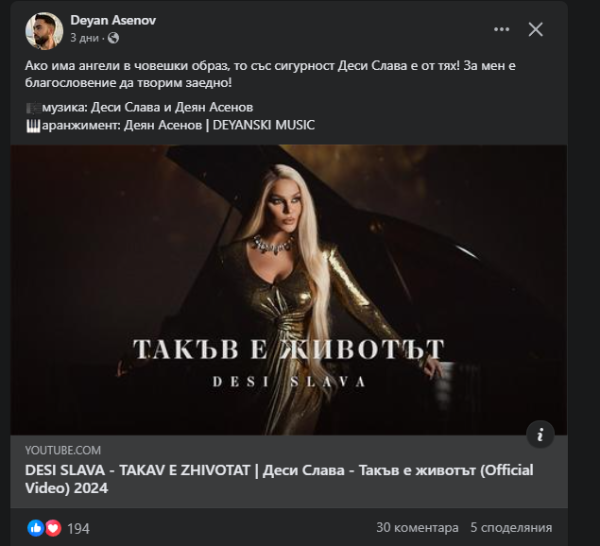Click the red heart reaction icon

[52, 527]
